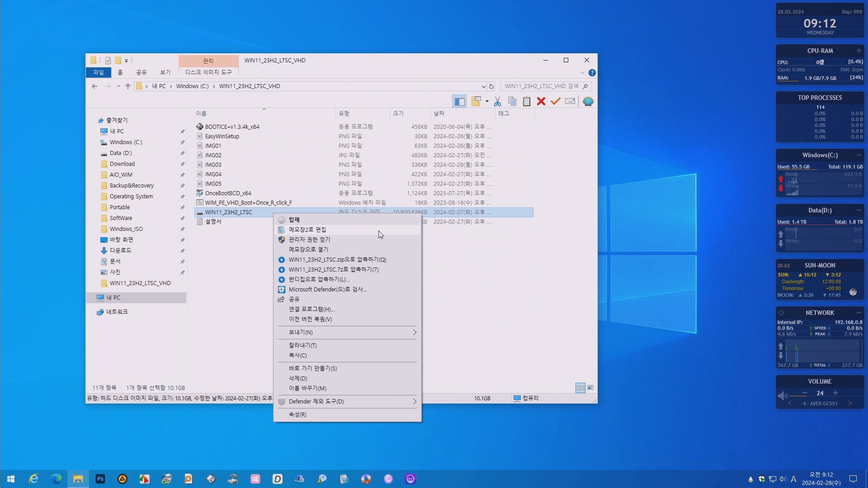Open the blue help question mark icon
This screenshot has height=488, width=868.
(592, 73)
